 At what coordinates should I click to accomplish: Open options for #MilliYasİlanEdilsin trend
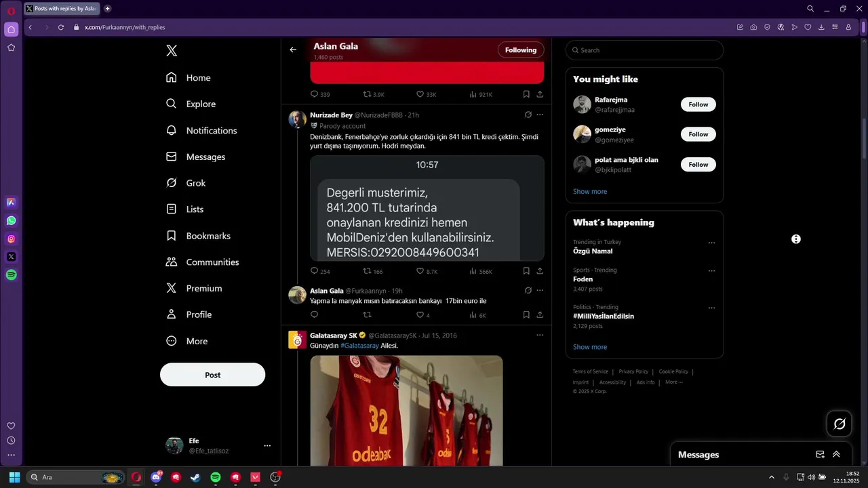tap(711, 308)
